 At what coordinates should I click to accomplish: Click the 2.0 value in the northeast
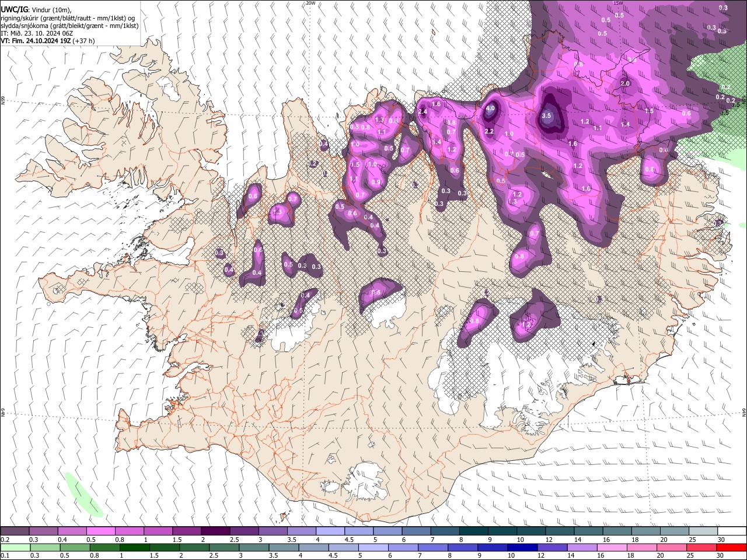625,84
